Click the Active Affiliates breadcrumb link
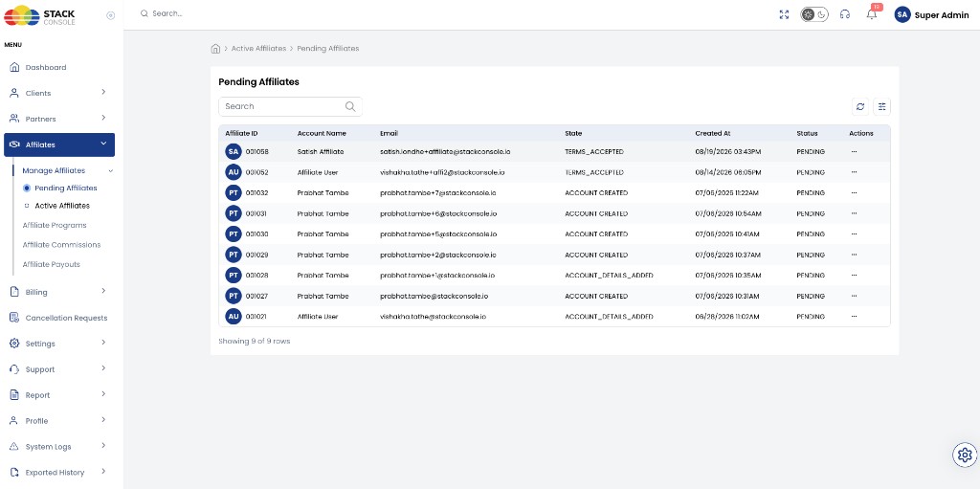 tap(258, 48)
